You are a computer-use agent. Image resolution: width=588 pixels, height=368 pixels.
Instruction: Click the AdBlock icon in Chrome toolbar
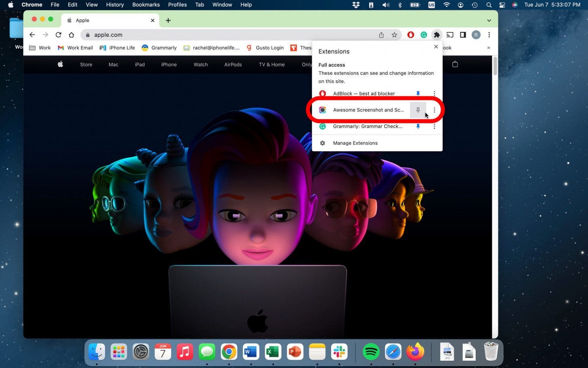(411, 35)
